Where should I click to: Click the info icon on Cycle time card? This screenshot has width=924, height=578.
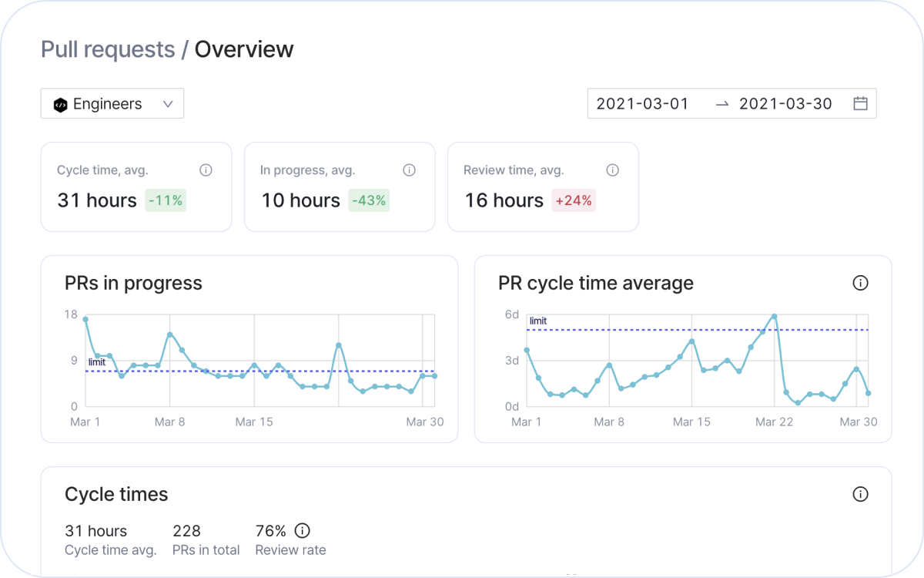pyautogui.click(x=206, y=170)
